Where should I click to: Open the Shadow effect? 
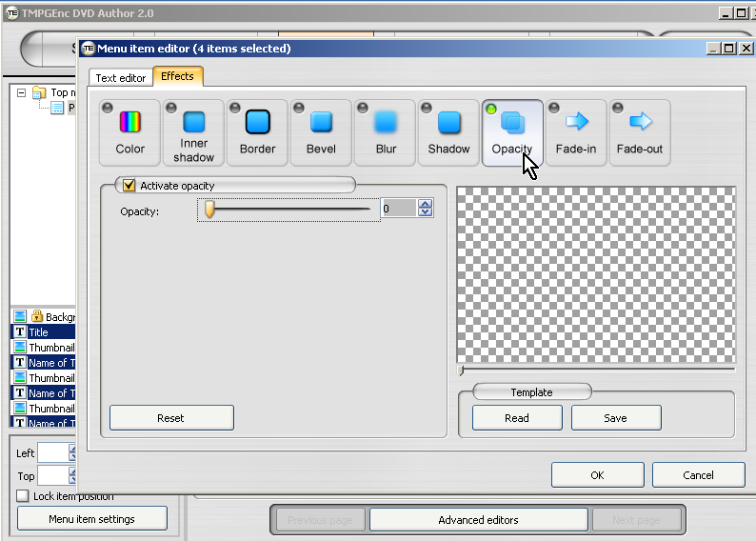[448, 132]
